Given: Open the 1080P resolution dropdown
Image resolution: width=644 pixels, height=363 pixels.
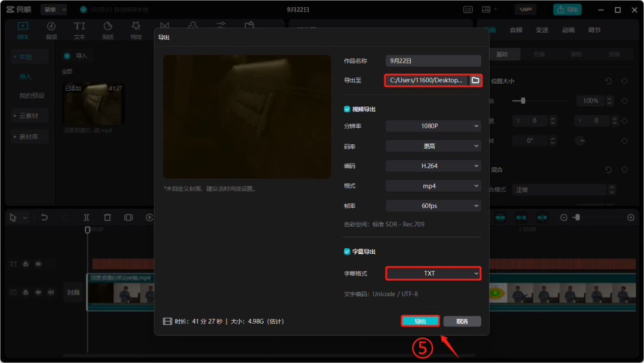Looking at the screenshot, I should [x=433, y=126].
